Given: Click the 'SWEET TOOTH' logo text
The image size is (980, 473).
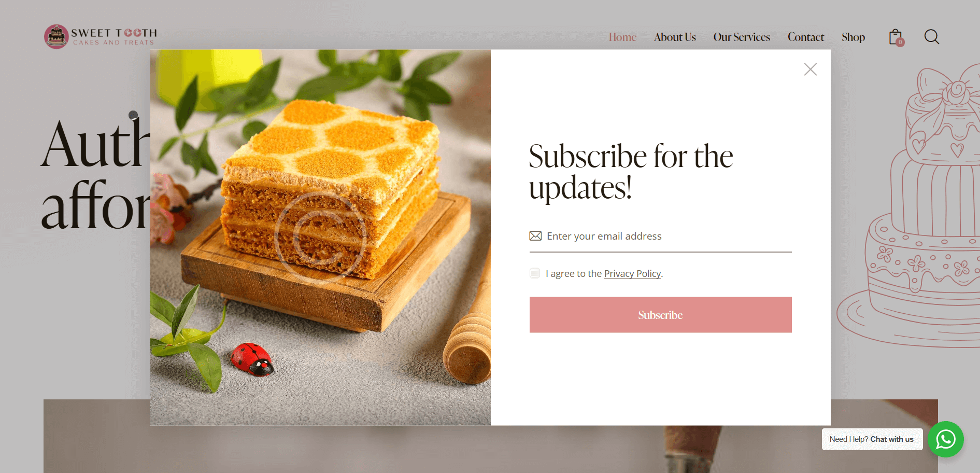Looking at the screenshot, I should point(113,32).
